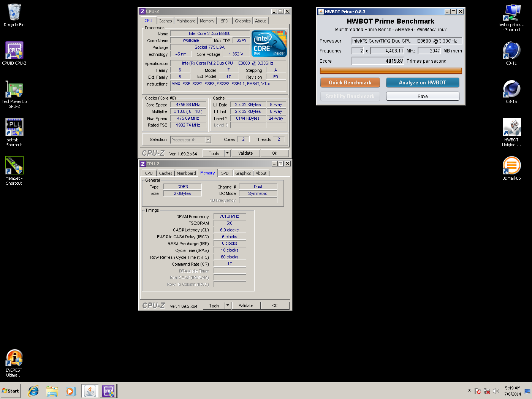
Task: Open Graphics tab in bottom CPU-Z window
Action: [243, 173]
